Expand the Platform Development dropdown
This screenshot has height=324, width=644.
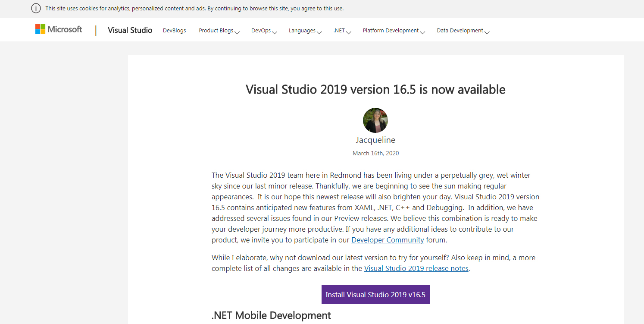click(393, 31)
